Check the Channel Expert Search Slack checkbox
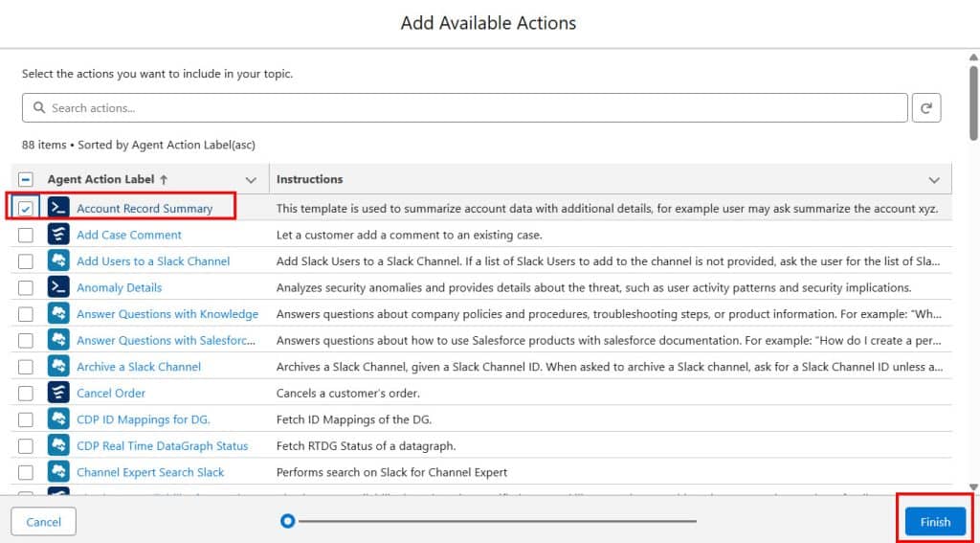This screenshot has height=543, width=980. pyautogui.click(x=25, y=472)
